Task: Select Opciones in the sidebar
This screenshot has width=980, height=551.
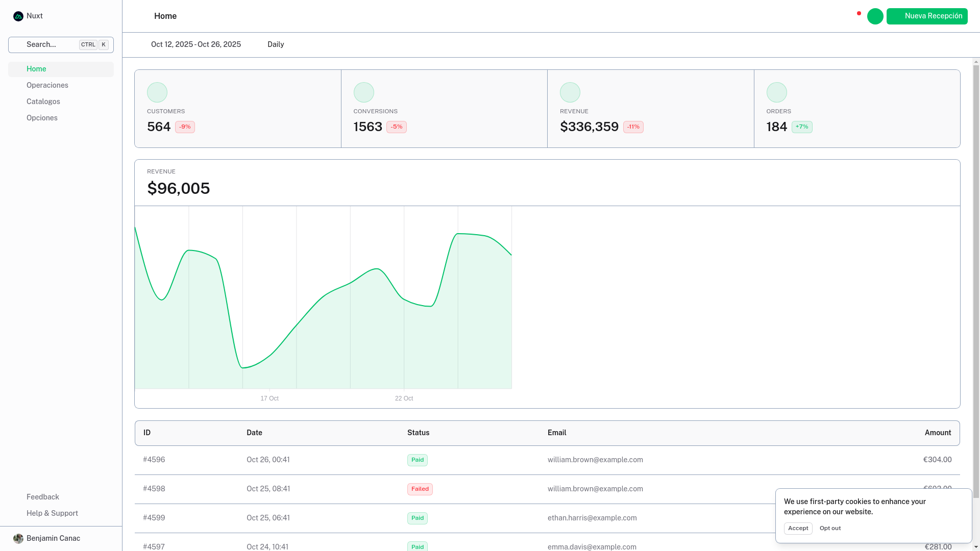Action: pyautogui.click(x=42, y=118)
